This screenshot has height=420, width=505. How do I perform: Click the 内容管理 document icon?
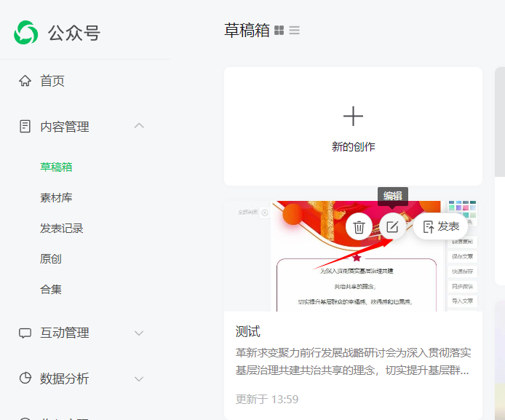click(x=25, y=127)
